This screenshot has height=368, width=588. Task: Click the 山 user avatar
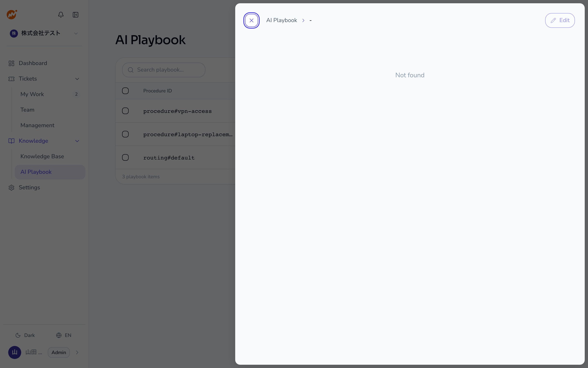pos(14,352)
